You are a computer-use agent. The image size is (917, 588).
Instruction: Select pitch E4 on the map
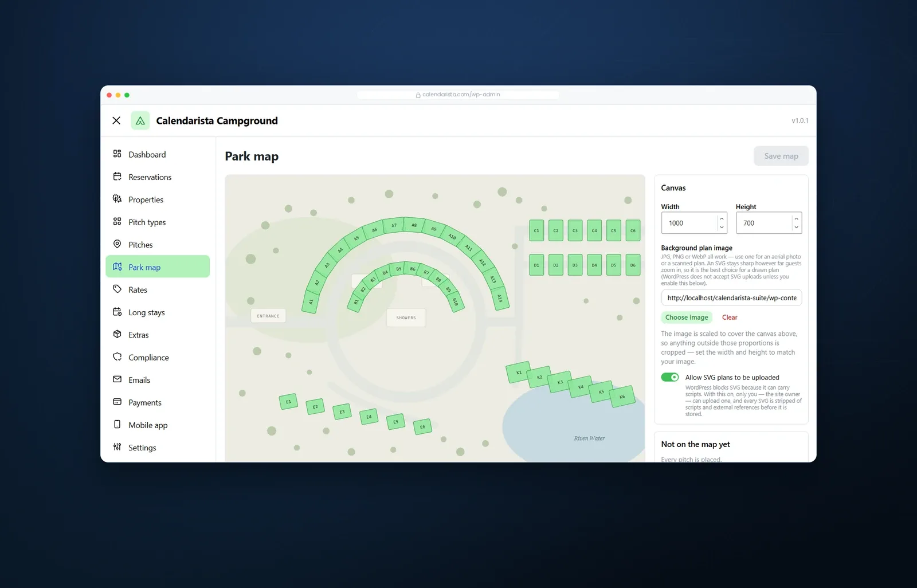point(369,417)
